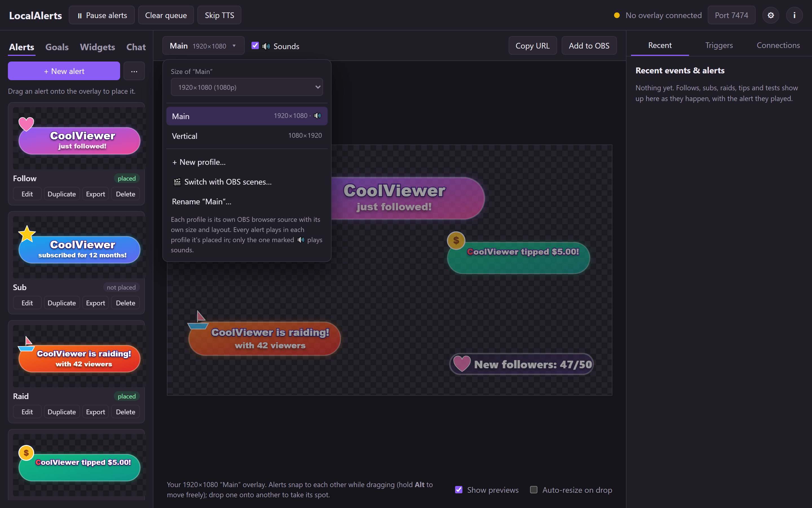Choose New profile… from the menu

pos(247,162)
